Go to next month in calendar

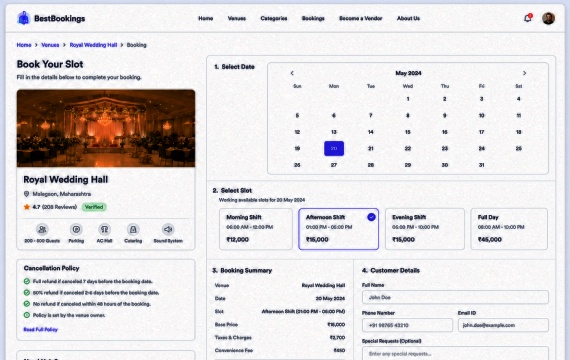tap(524, 73)
